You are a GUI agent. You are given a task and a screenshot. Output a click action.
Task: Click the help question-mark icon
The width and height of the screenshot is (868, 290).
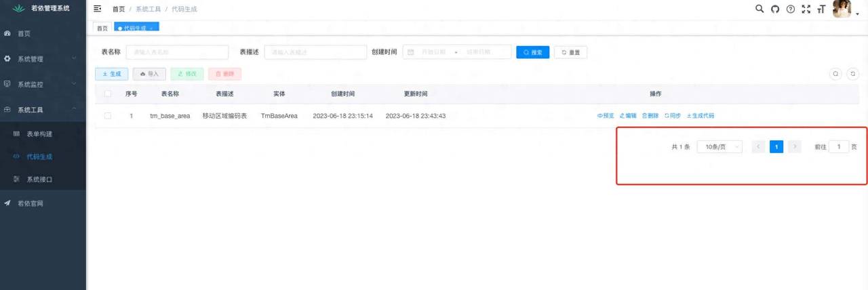point(790,9)
